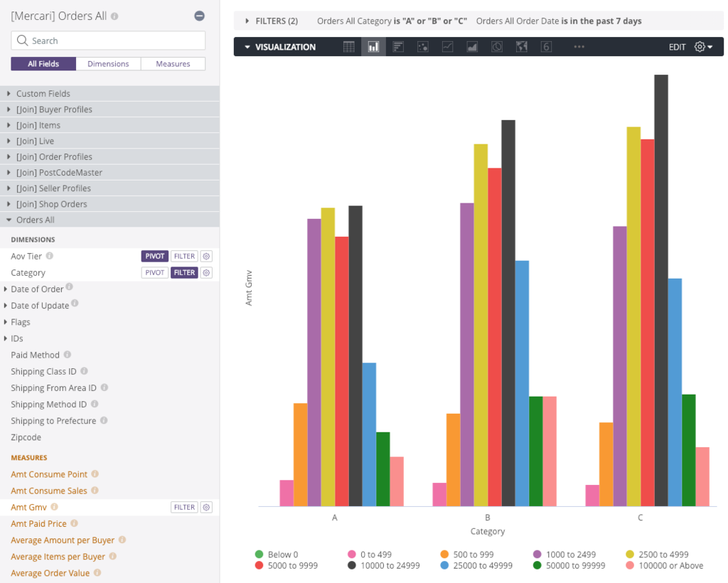Click the EDIT visualization button
The image size is (728, 583).
677,47
